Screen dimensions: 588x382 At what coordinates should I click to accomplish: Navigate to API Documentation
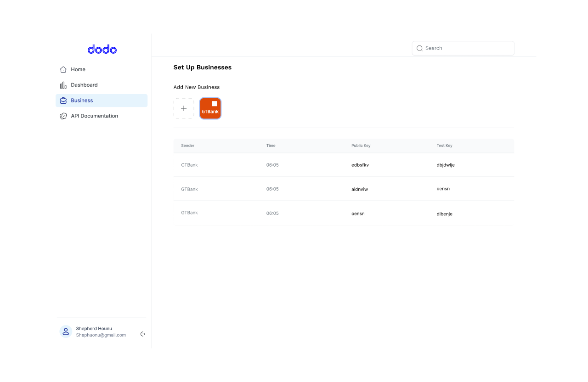(94, 116)
